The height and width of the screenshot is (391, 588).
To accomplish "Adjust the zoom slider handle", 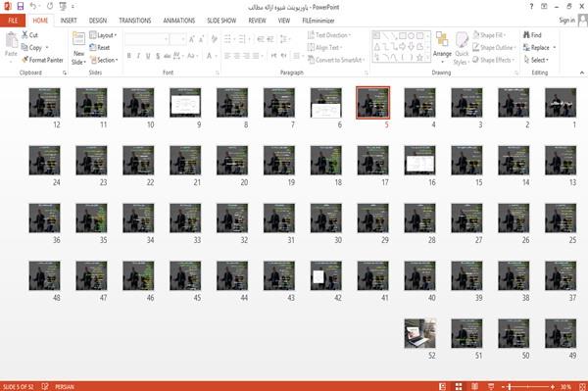I will point(510,386).
